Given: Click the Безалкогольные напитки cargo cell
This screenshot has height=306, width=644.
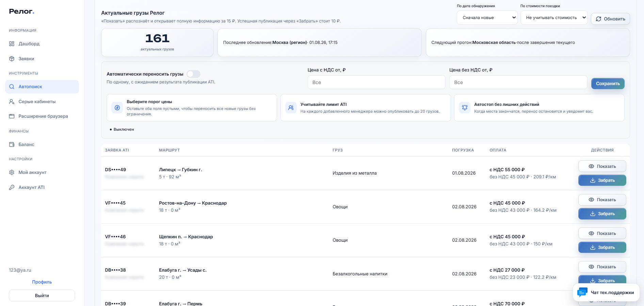Looking at the screenshot, I should coord(360,274).
